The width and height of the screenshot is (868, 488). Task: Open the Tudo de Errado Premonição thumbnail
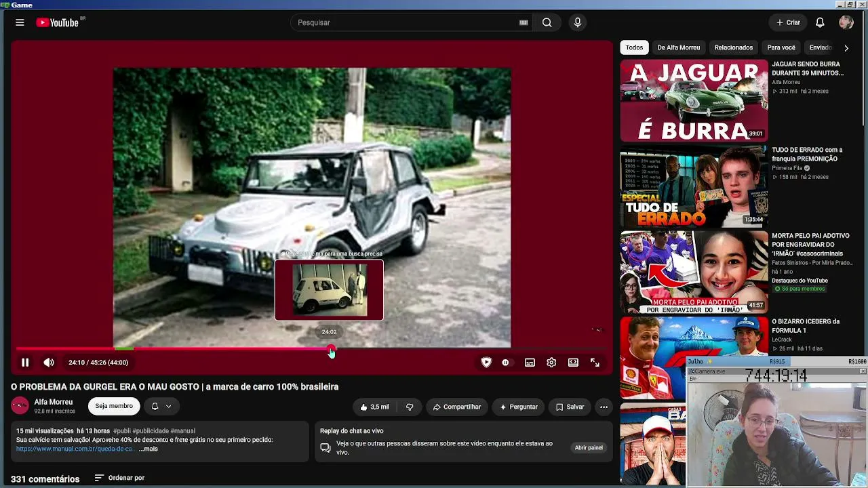click(694, 186)
